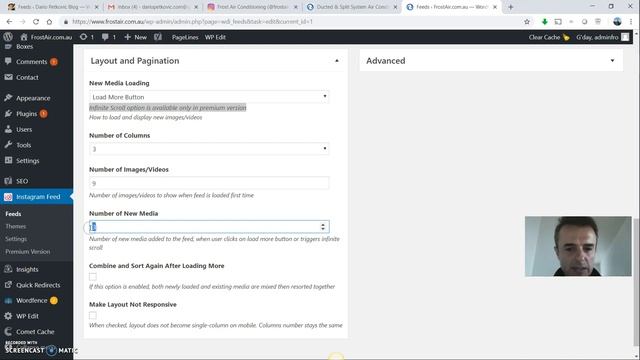Screen dimensions: 640x360
Task: Open Instagram Feed menu item
Action: (36, 197)
